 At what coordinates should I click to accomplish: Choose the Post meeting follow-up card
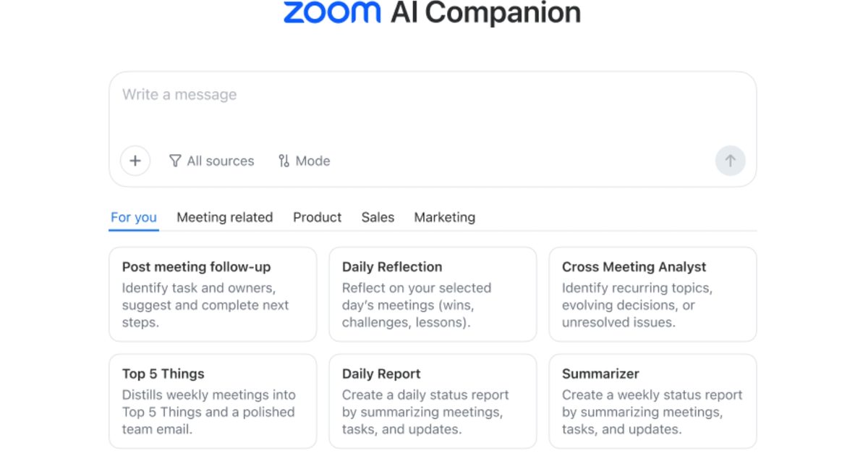point(213,294)
